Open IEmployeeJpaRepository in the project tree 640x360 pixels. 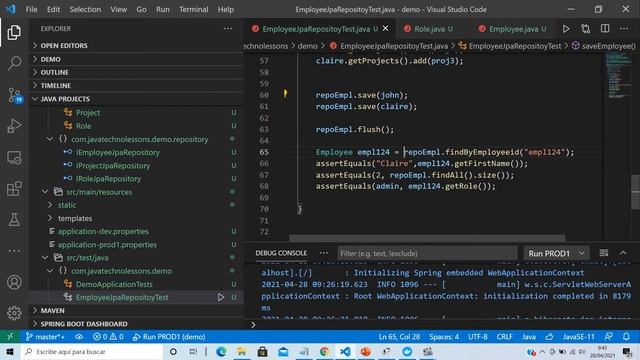118,152
